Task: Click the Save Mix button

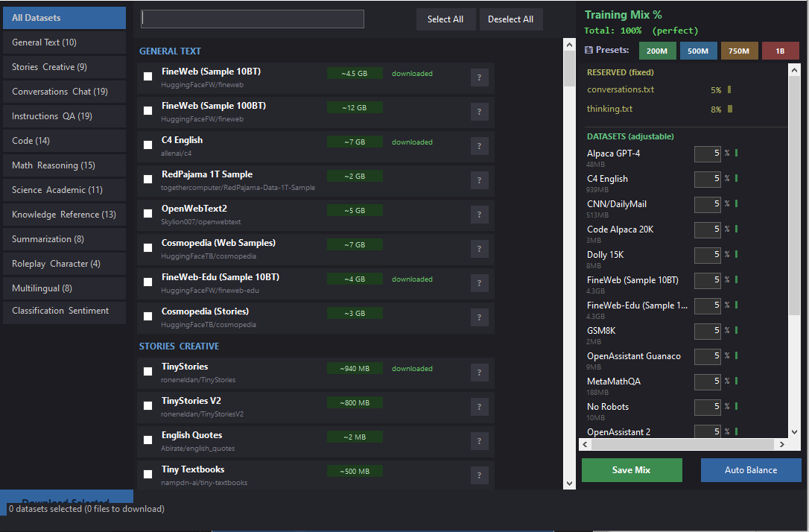Action: tap(632, 470)
